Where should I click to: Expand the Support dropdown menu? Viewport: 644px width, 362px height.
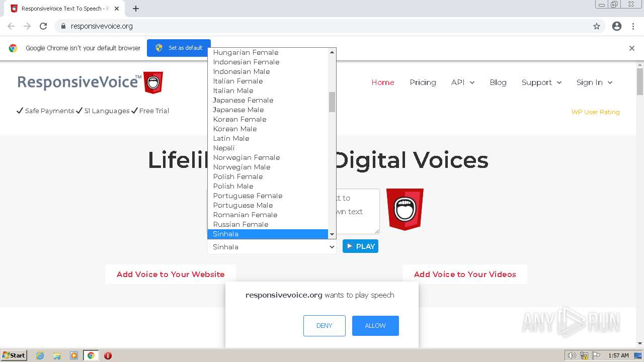(x=541, y=82)
